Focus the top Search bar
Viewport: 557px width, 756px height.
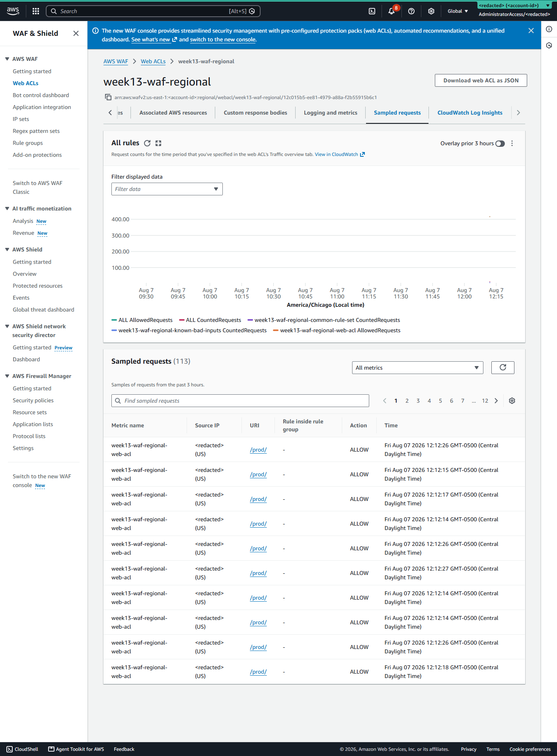coord(153,11)
